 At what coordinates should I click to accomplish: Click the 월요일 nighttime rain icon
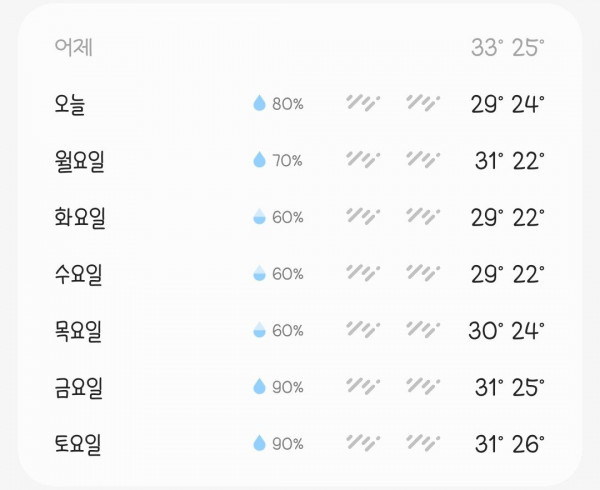pyautogui.click(x=423, y=160)
